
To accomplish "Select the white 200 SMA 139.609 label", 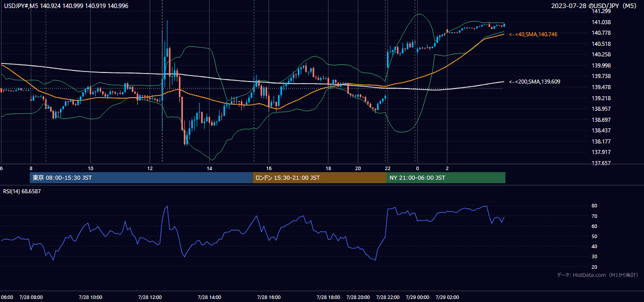I will click(535, 82).
